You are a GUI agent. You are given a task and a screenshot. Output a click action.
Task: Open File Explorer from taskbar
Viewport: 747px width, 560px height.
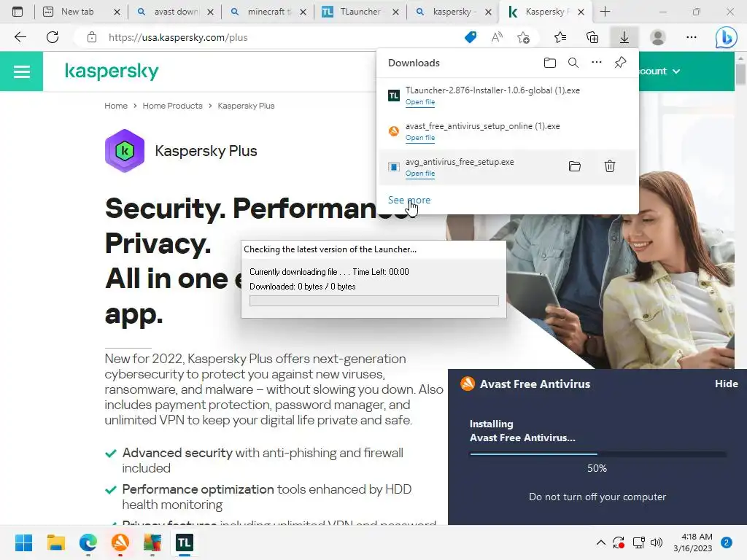click(55, 542)
